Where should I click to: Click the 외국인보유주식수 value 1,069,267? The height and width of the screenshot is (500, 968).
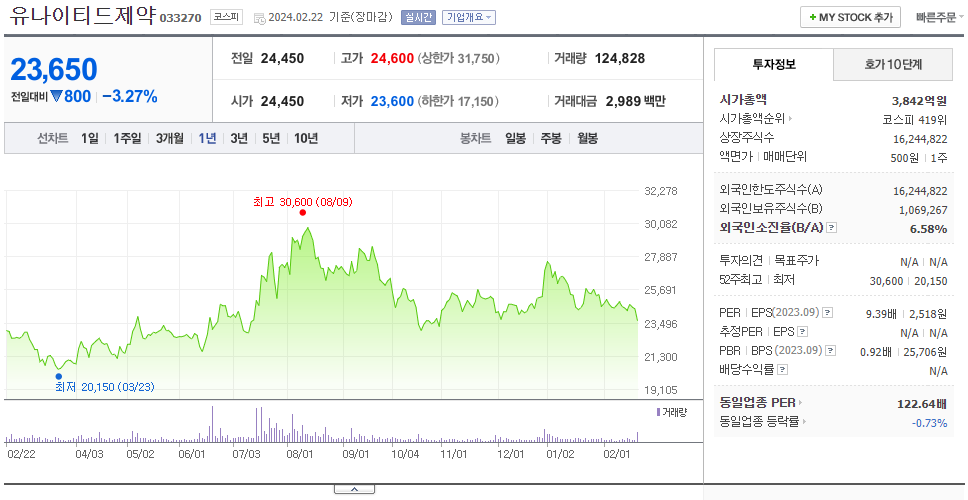pyautogui.click(x=923, y=210)
